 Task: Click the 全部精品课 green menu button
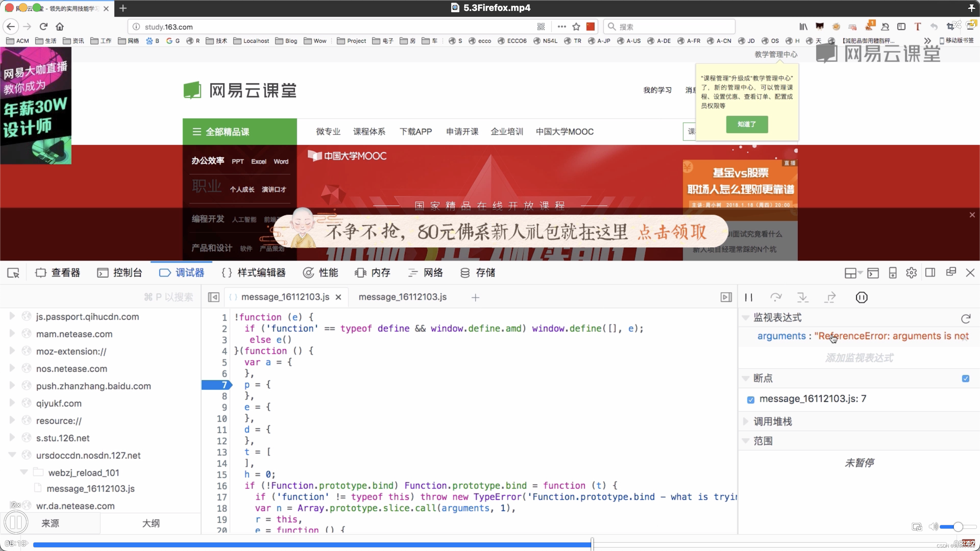click(240, 132)
